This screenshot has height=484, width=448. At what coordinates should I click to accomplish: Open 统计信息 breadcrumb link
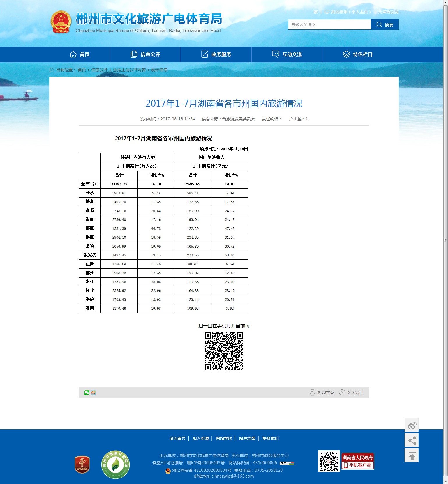coord(159,70)
